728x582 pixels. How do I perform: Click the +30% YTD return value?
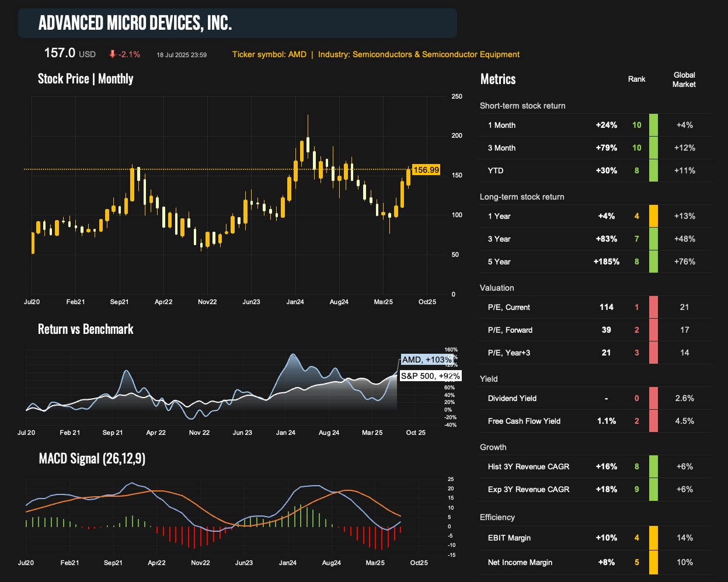click(x=606, y=170)
